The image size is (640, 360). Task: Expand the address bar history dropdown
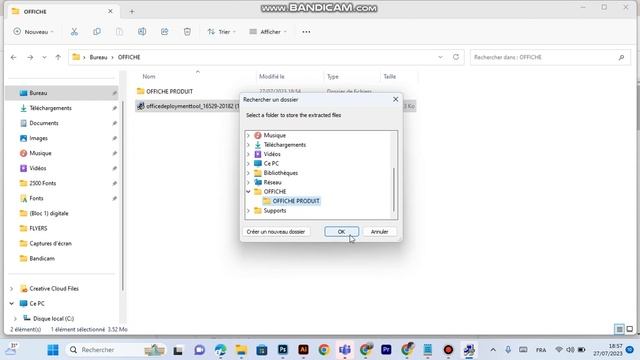point(440,57)
